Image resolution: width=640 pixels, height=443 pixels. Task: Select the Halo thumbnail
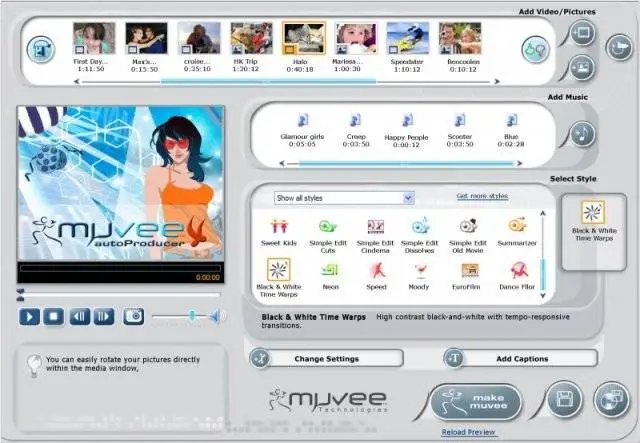(303, 47)
